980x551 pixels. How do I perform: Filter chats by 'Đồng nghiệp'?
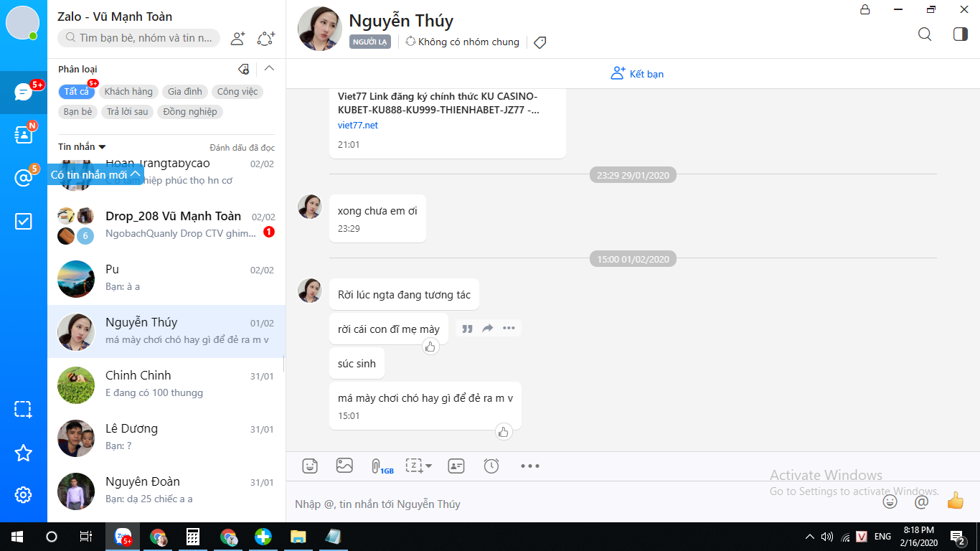pyautogui.click(x=190, y=112)
